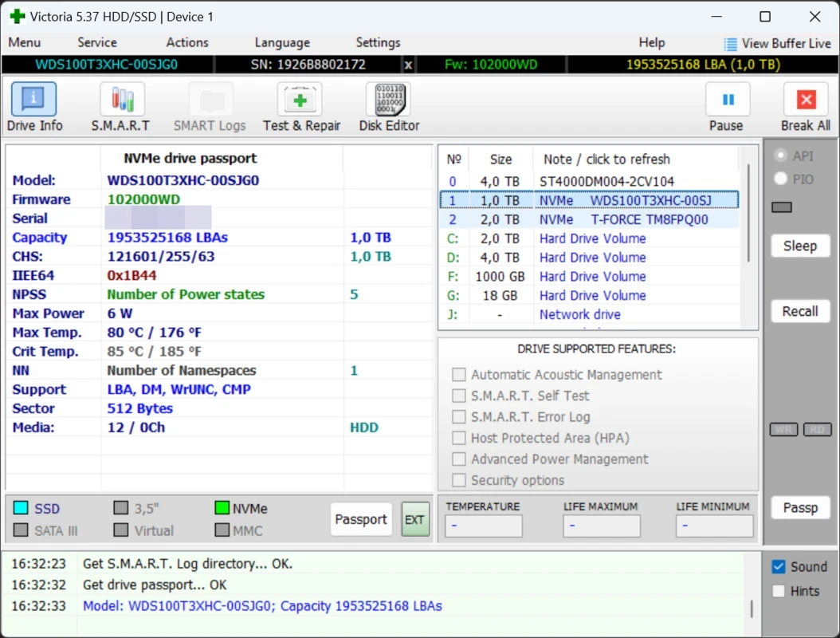Select the PIO radio button
Viewport: 840px width, 638px height.
pos(781,179)
